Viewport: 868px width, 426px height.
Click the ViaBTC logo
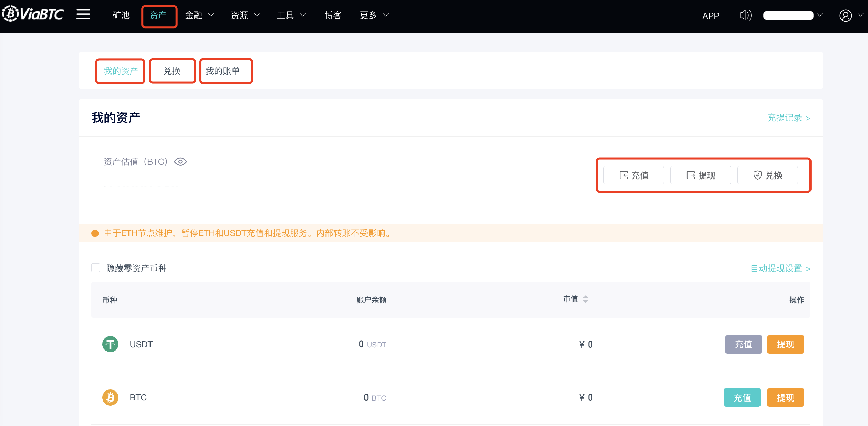pyautogui.click(x=33, y=14)
